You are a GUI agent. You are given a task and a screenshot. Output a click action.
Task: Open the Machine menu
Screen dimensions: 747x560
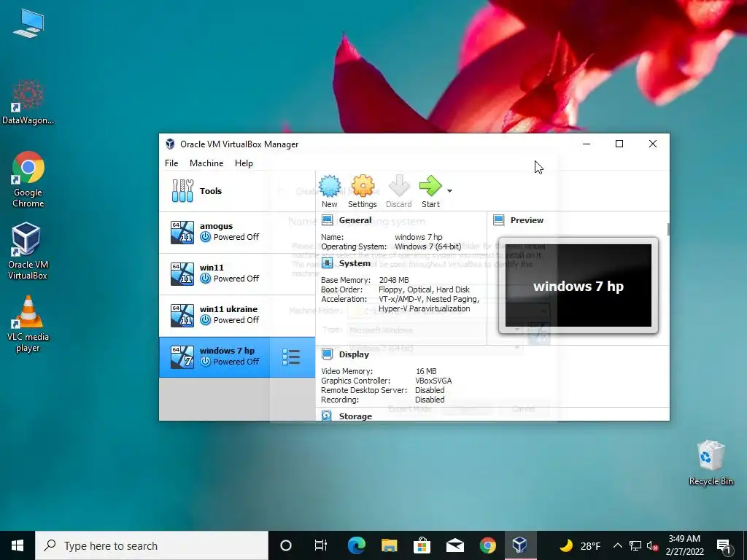(x=206, y=163)
